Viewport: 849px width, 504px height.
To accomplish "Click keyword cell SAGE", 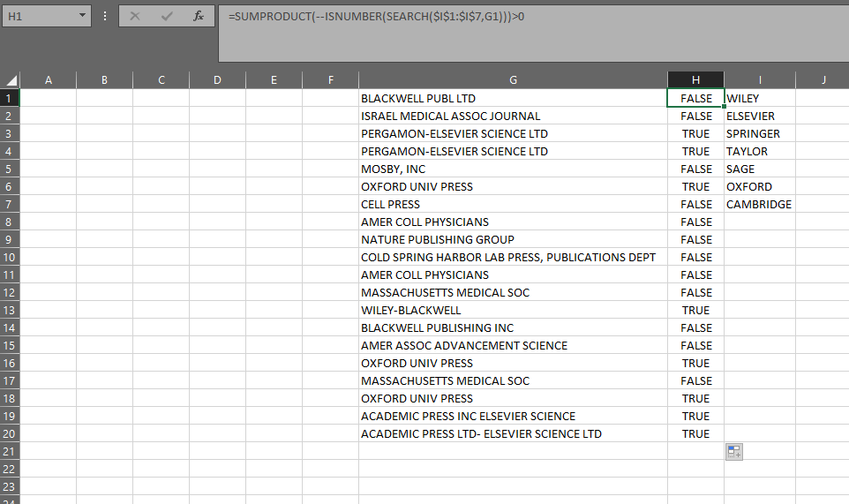I will point(760,169).
